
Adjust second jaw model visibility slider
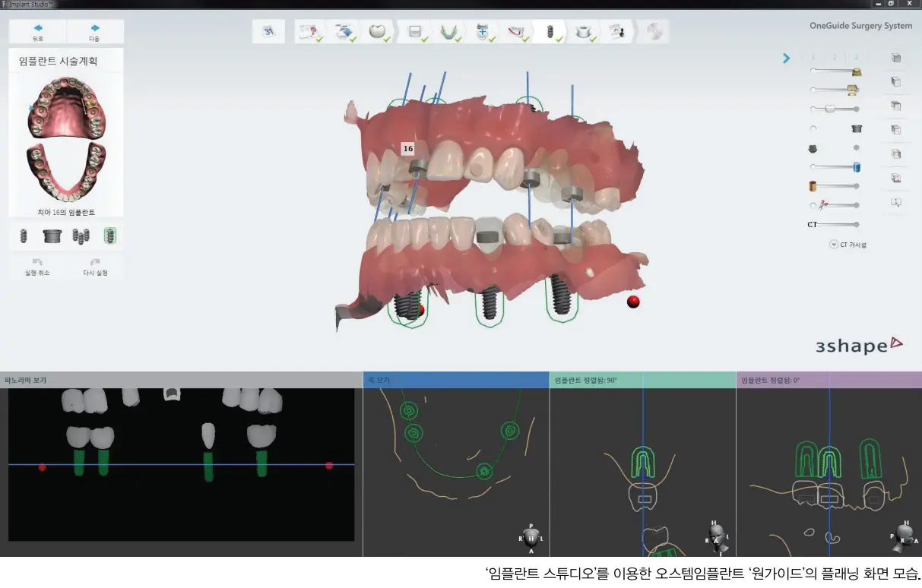click(x=835, y=90)
